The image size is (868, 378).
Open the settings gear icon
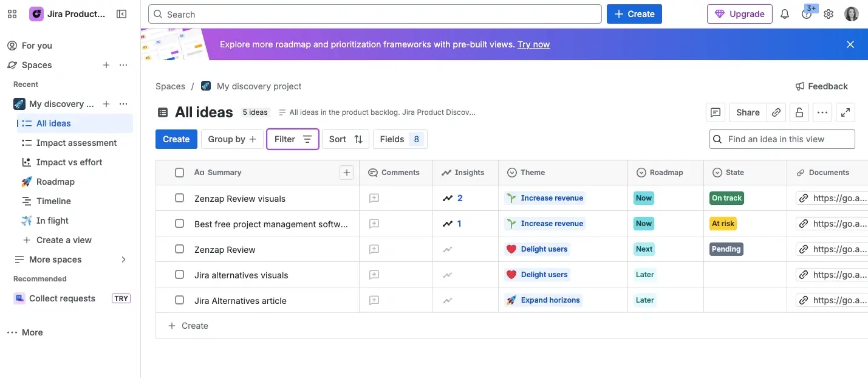[829, 14]
